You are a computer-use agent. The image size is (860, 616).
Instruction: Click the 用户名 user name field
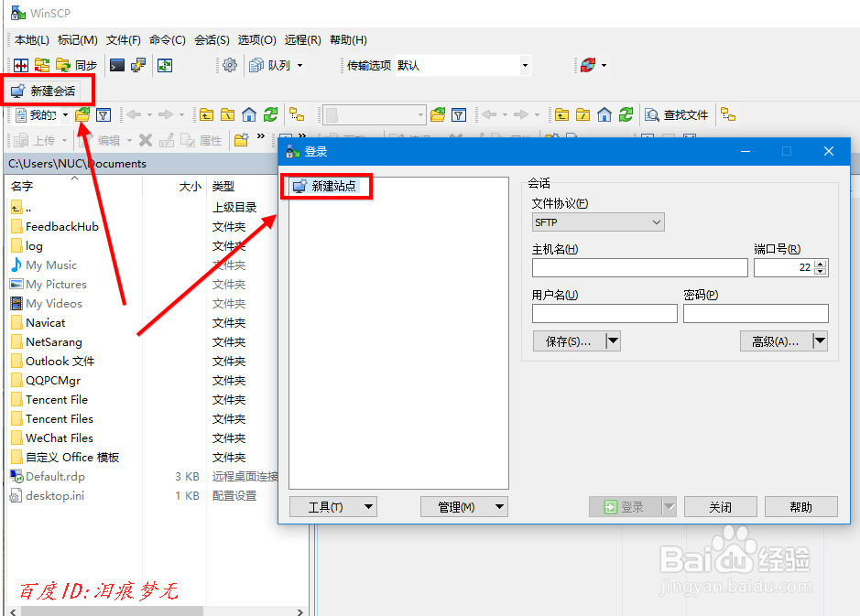click(604, 313)
